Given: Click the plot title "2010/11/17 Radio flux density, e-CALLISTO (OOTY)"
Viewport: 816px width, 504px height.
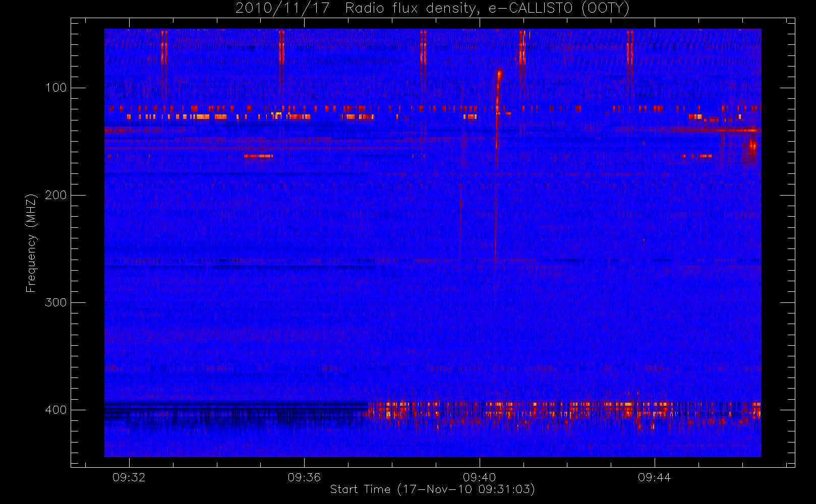Looking at the screenshot, I should click(x=432, y=9).
